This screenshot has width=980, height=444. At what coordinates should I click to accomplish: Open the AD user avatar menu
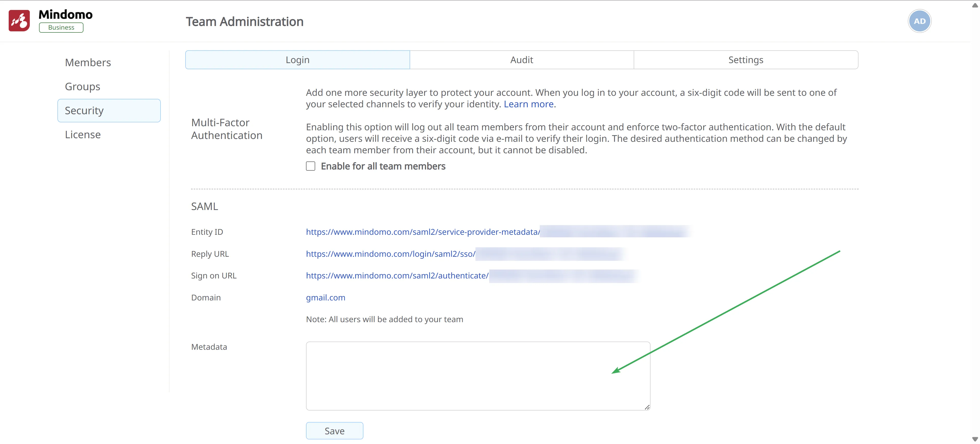click(919, 21)
